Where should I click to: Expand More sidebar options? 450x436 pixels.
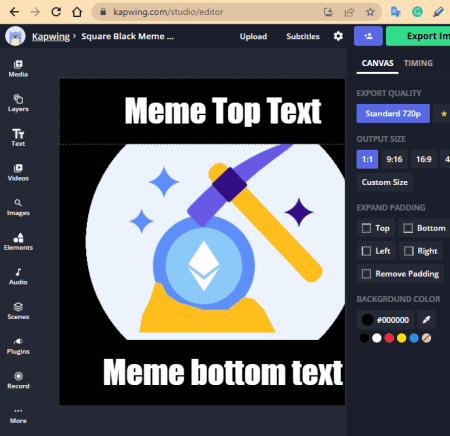tap(18, 415)
